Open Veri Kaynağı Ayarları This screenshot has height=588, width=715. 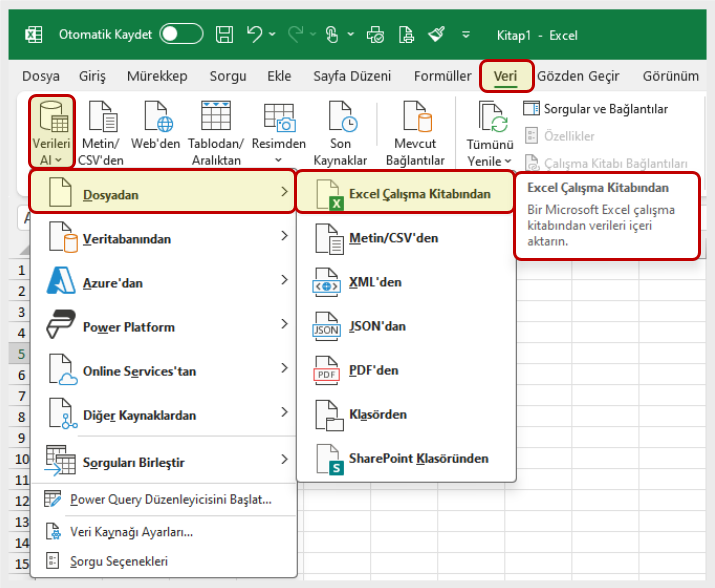(x=164, y=532)
